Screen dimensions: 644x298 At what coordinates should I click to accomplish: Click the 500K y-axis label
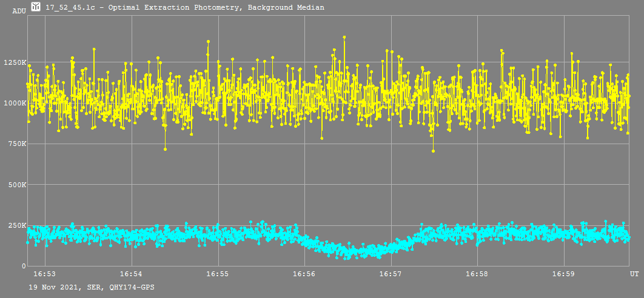click(x=16, y=185)
